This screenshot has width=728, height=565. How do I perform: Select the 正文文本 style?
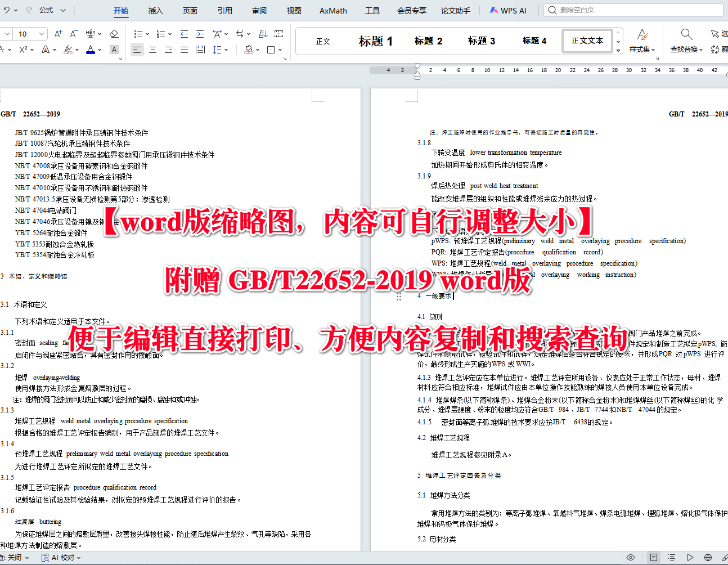587,41
